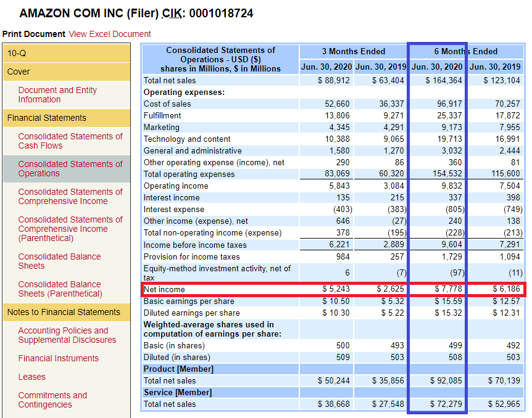The image size is (532, 418).
Task: Open Consolidated Statements of Cash Flows
Action: [x=70, y=141]
